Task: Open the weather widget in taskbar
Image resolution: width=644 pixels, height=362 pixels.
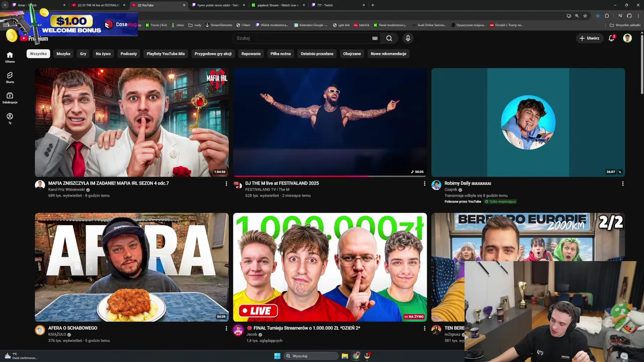Action: point(20,356)
